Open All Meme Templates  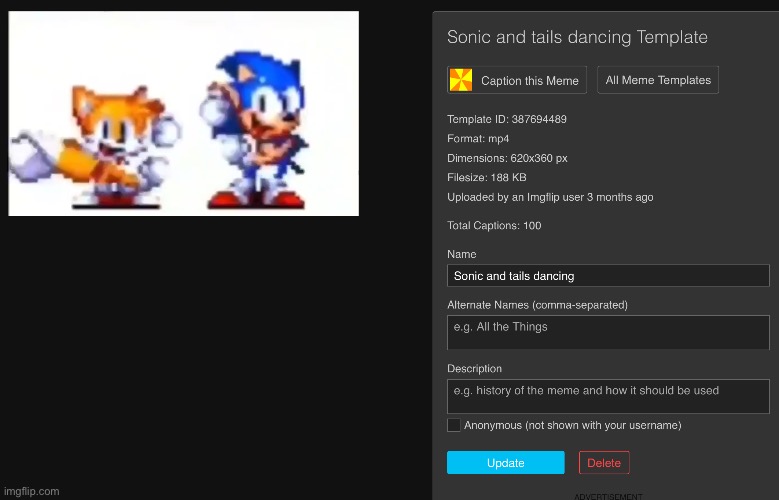point(658,80)
